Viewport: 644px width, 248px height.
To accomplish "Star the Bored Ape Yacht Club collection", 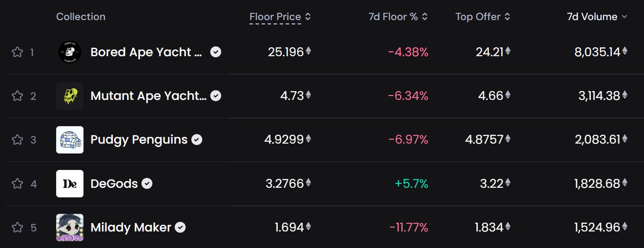I will (x=17, y=52).
